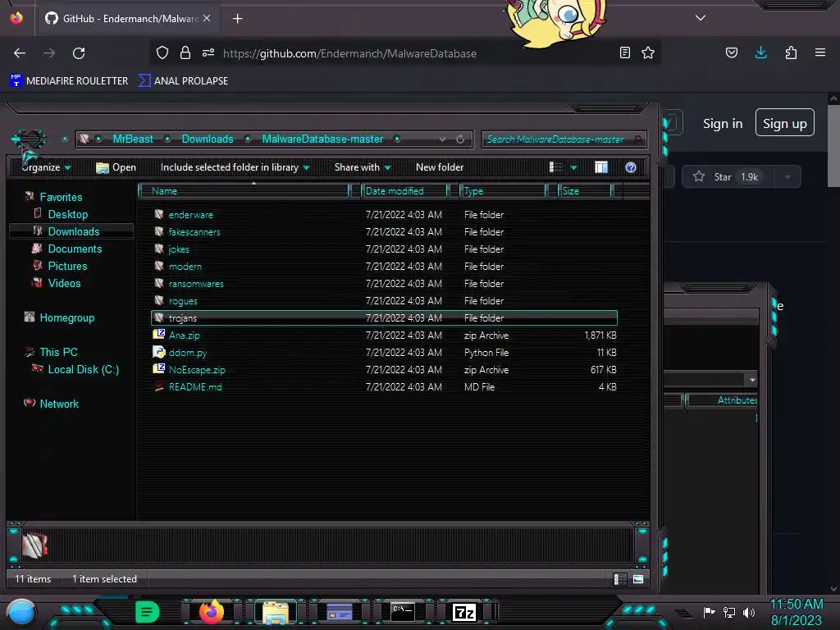This screenshot has width=840, height=630.
Task: Close the GitHub Endermanch tab
Action: pyautogui.click(x=207, y=18)
